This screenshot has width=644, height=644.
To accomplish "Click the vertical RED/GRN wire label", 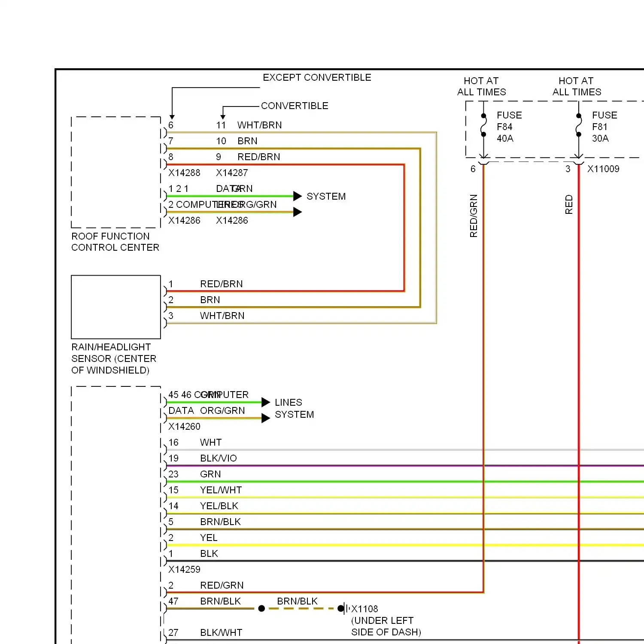I will pyautogui.click(x=474, y=216).
